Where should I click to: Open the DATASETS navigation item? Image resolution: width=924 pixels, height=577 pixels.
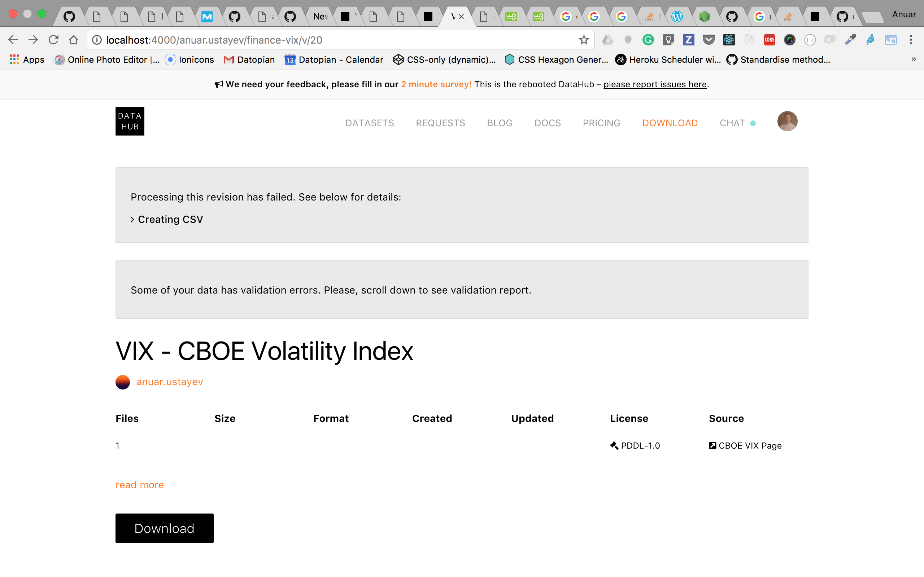(x=369, y=123)
